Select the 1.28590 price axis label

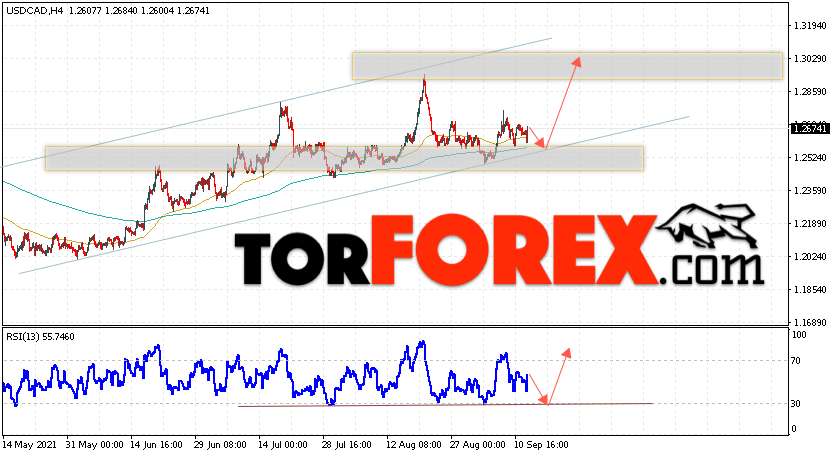810,92
